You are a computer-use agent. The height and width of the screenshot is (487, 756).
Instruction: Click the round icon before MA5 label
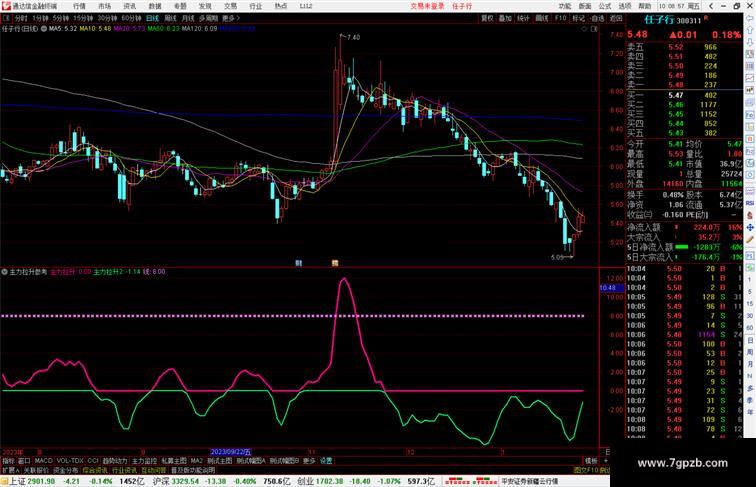pyautogui.click(x=44, y=29)
